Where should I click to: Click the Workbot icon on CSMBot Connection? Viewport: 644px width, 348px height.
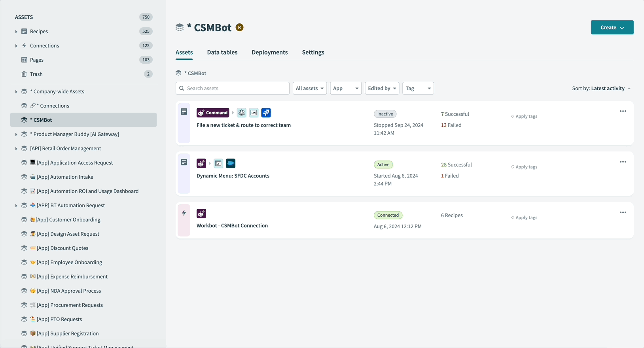[201, 214]
